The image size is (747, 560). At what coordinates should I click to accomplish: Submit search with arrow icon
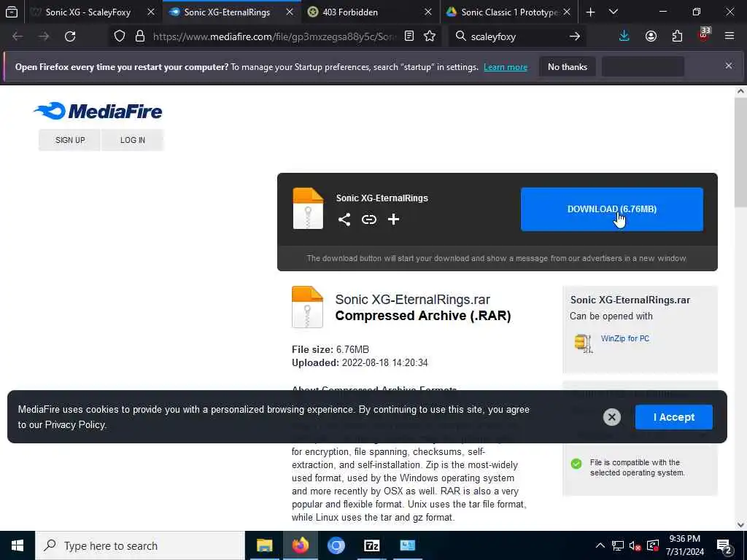575,36
